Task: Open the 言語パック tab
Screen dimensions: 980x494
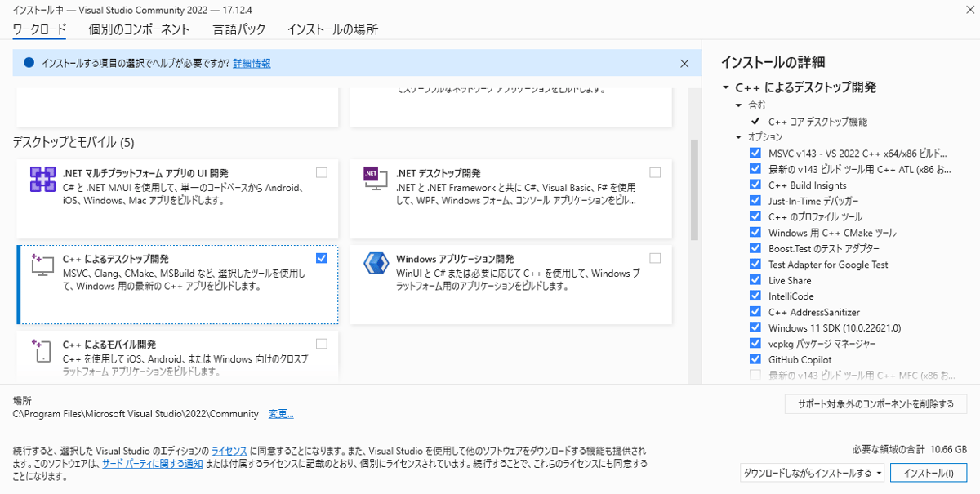Action: pyautogui.click(x=238, y=29)
